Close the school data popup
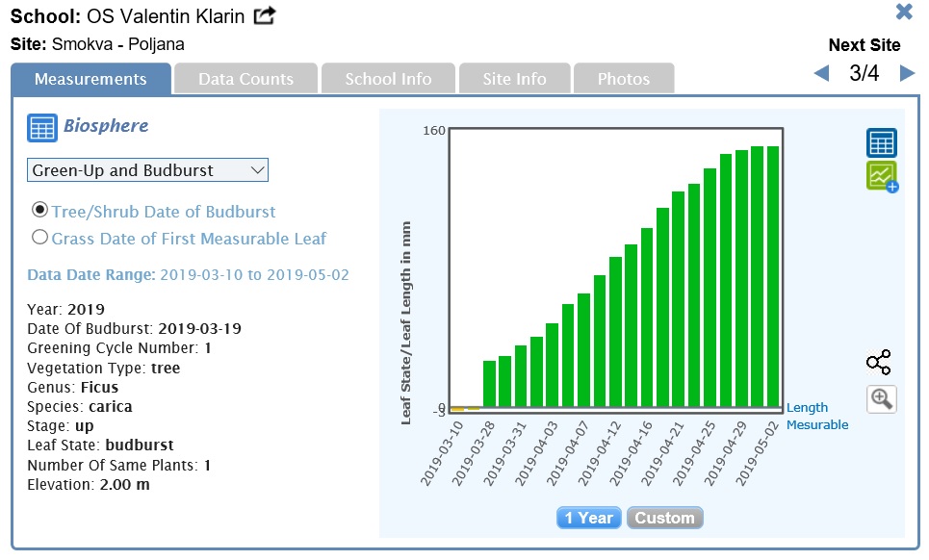The width and height of the screenshot is (929, 560). [904, 13]
